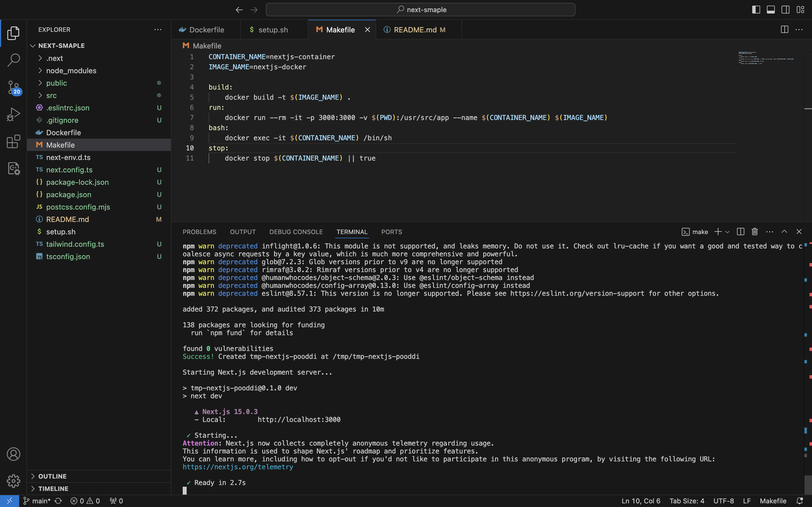Open the Manage gear icon
This screenshot has height=507, width=812.
(14, 481)
